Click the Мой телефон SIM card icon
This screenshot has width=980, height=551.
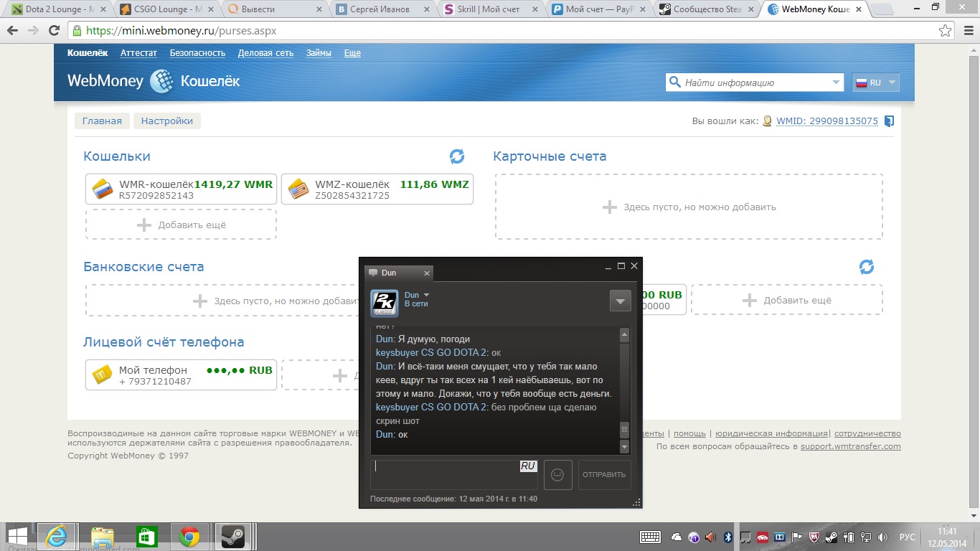(103, 375)
